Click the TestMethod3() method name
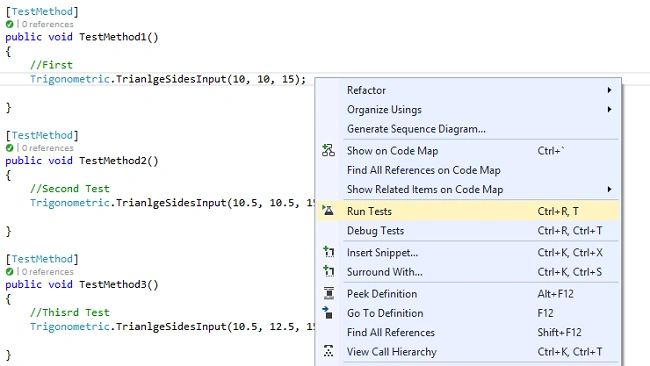 119,284
